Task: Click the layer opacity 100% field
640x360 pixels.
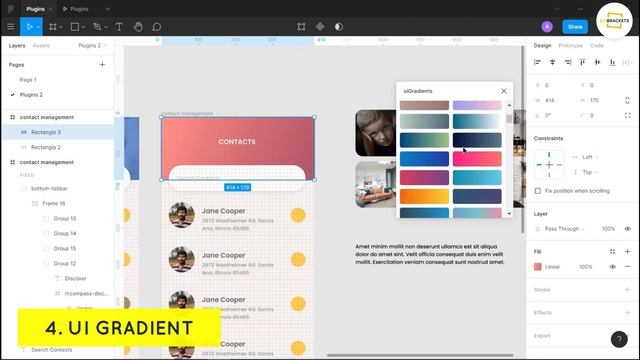Action: click(607, 229)
